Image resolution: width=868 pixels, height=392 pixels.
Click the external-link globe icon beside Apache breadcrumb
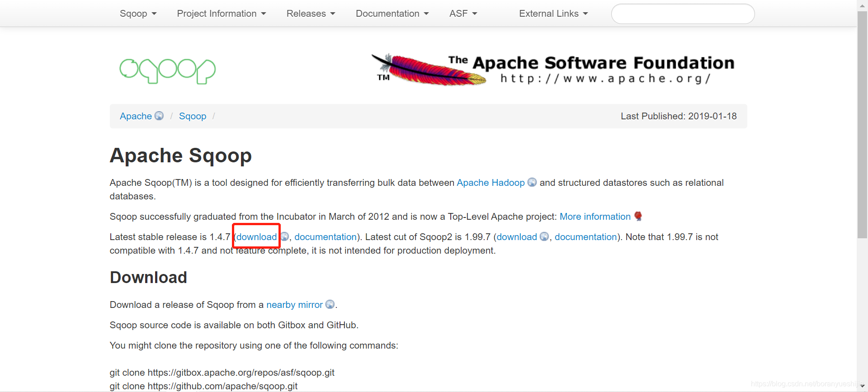point(159,116)
